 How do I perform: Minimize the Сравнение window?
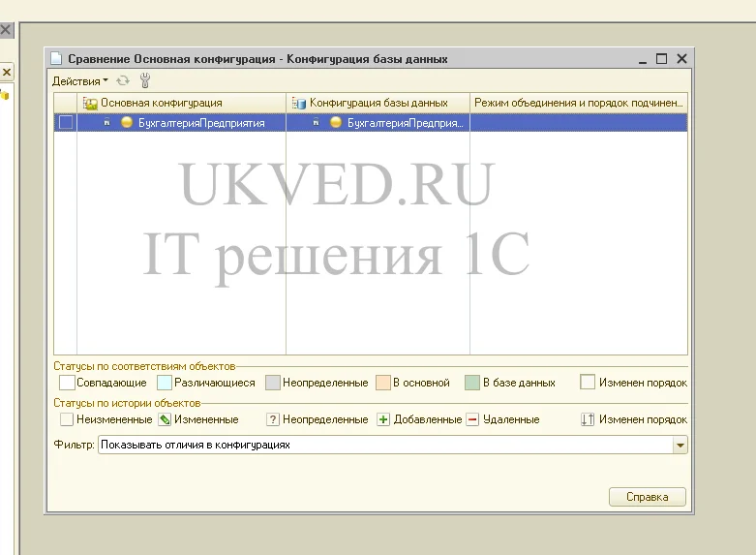click(642, 60)
